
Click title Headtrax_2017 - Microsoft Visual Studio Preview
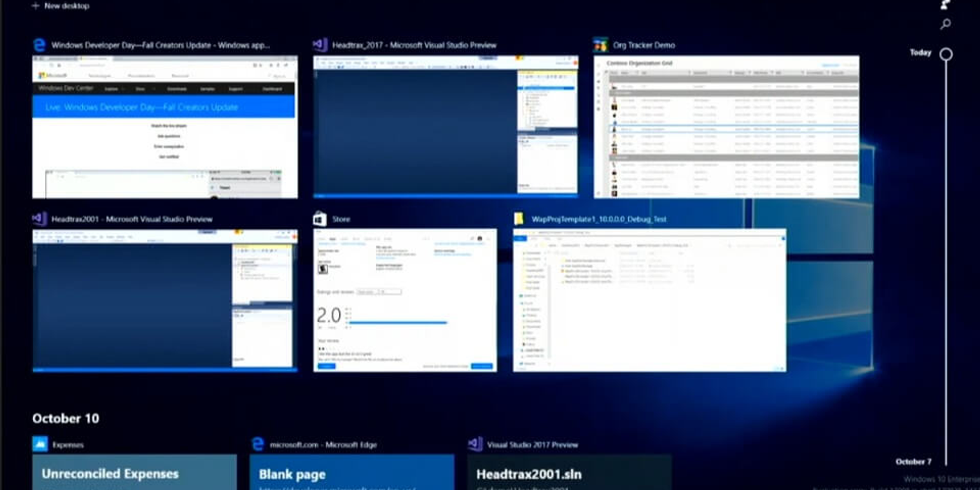click(x=415, y=45)
